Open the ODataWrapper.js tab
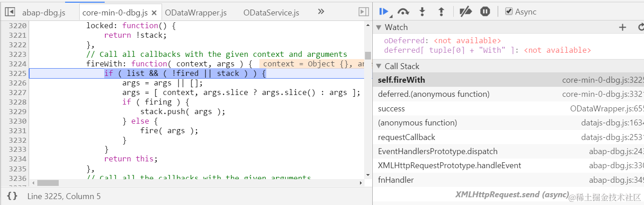 (x=196, y=13)
